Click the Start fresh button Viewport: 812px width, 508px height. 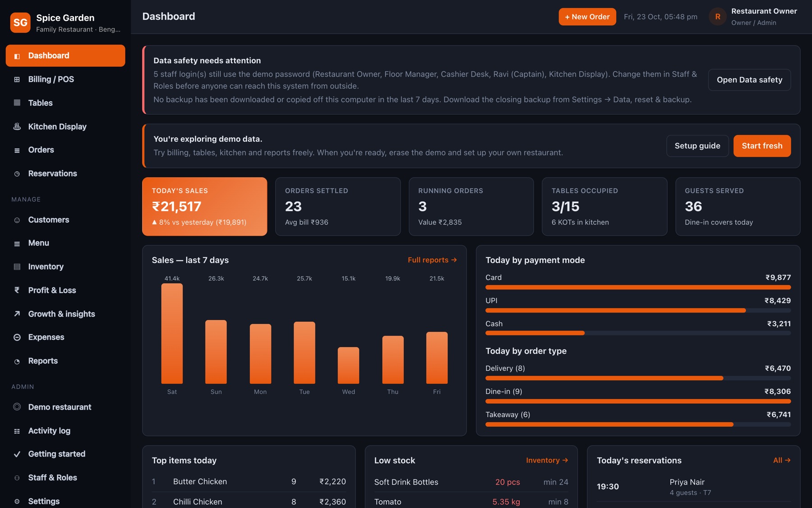coord(762,146)
